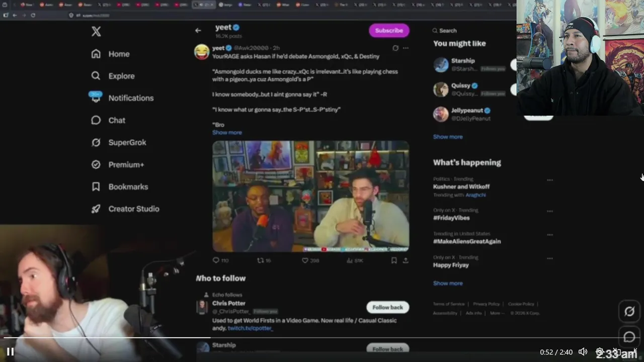
Task: Open SuperGrok in the sidebar
Action: point(119,142)
